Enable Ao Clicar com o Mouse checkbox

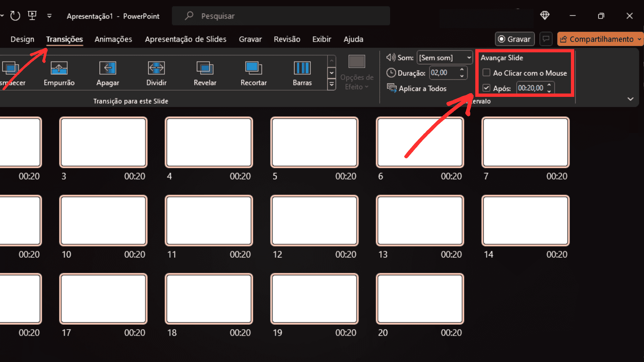[486, 73]
